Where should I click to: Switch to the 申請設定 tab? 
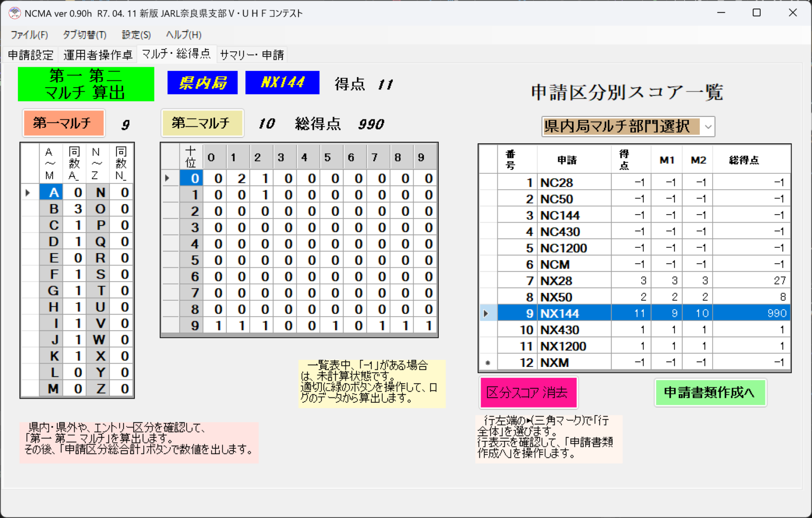30,54
